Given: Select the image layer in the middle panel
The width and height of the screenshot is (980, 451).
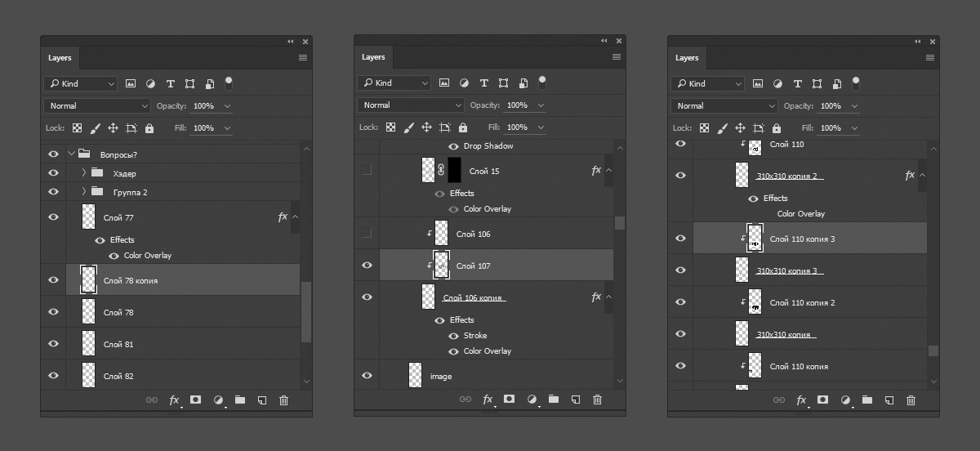Looking at the screenshot, I should coord(441,376).
